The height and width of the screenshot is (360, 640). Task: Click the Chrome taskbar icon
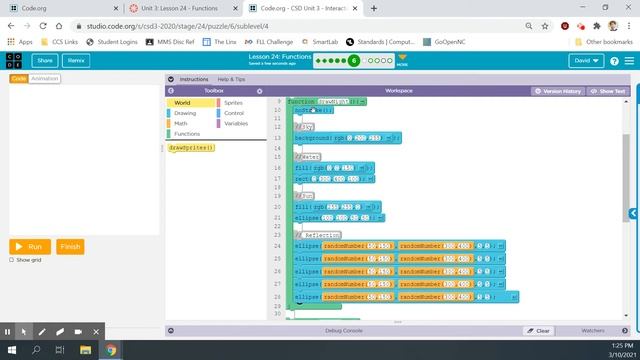pyautogui.click(x=111, y=350)
